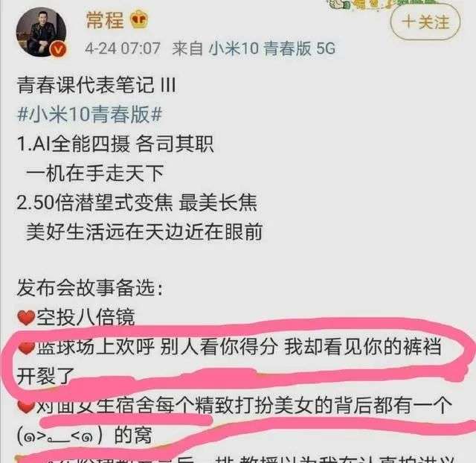This screenshot has width=476, height=463.
Task: Click the orange V verification badge
Action: pos(59,49)
